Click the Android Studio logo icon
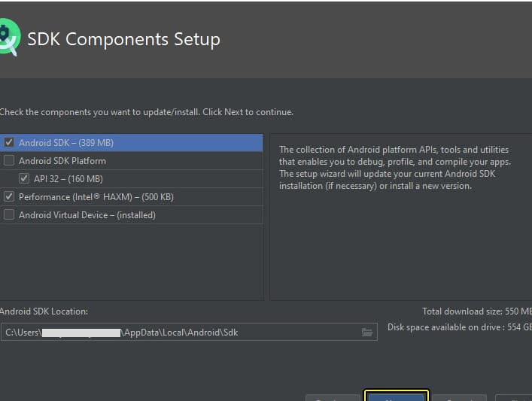The image size is (532, 401). tap(10, 37)
